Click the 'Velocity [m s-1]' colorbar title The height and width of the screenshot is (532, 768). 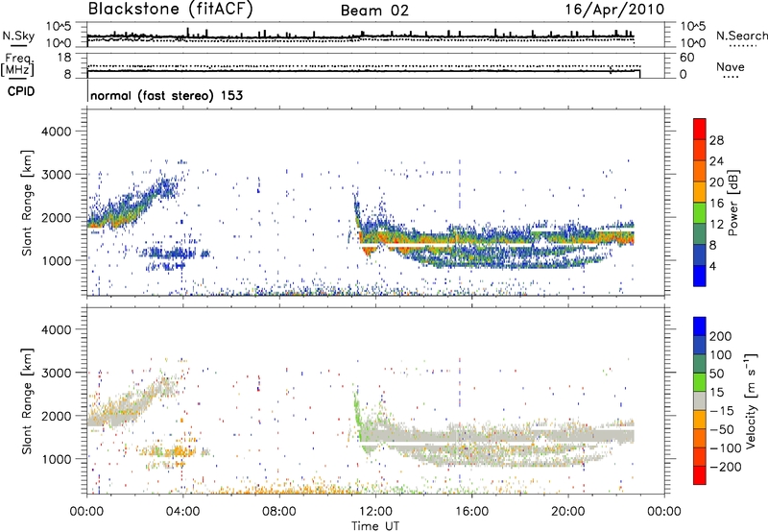pos(751,401)
